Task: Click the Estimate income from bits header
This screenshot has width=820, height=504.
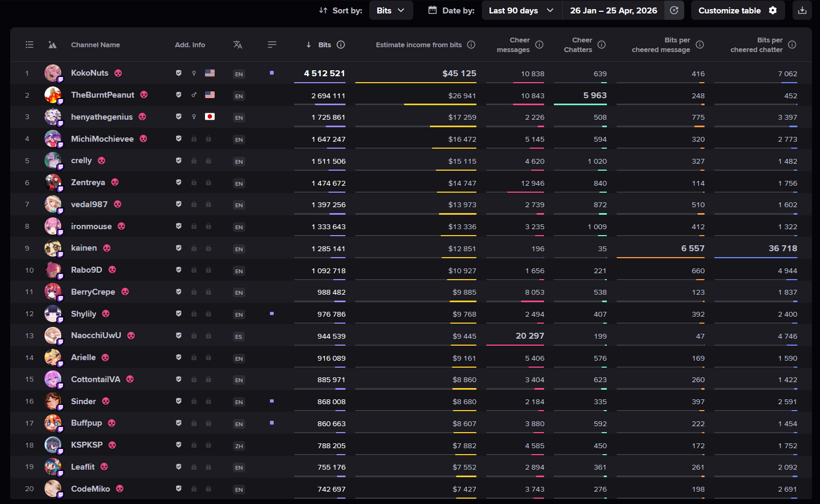Action: point(419,45)
